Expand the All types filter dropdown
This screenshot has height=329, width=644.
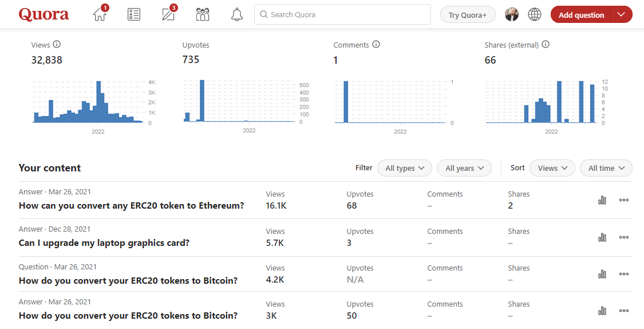click(405, 168)
